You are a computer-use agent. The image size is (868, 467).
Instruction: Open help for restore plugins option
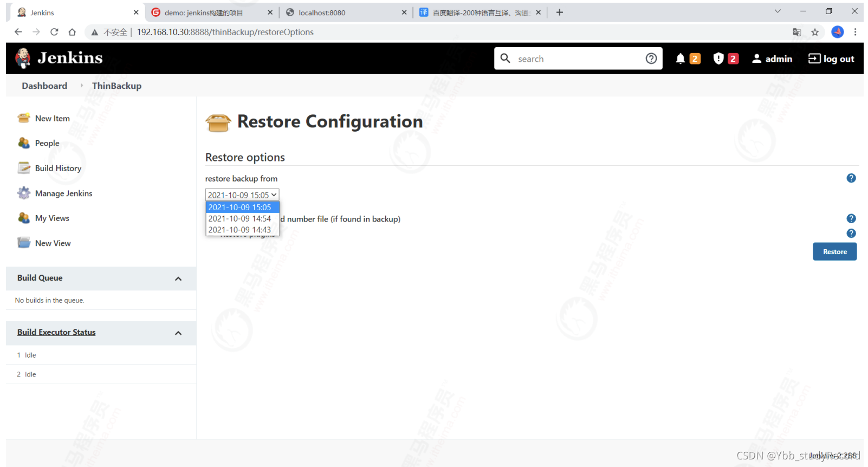point(851,233)
